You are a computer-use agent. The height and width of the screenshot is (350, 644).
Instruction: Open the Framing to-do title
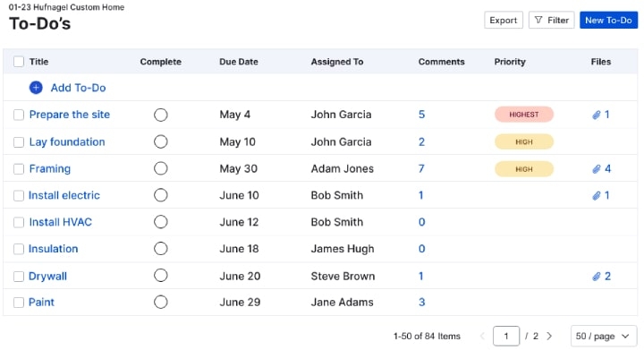click(50, 169)
